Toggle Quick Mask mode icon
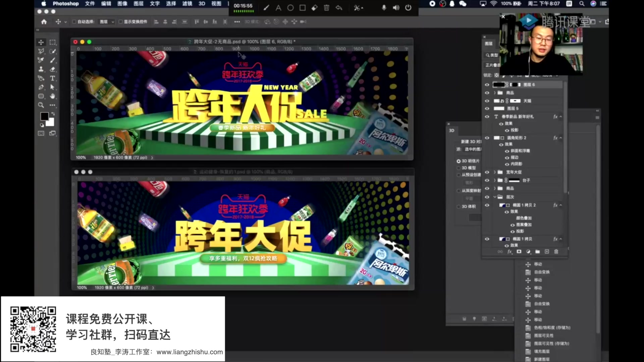This screenshot has height=362, width=644. [41, 133]
